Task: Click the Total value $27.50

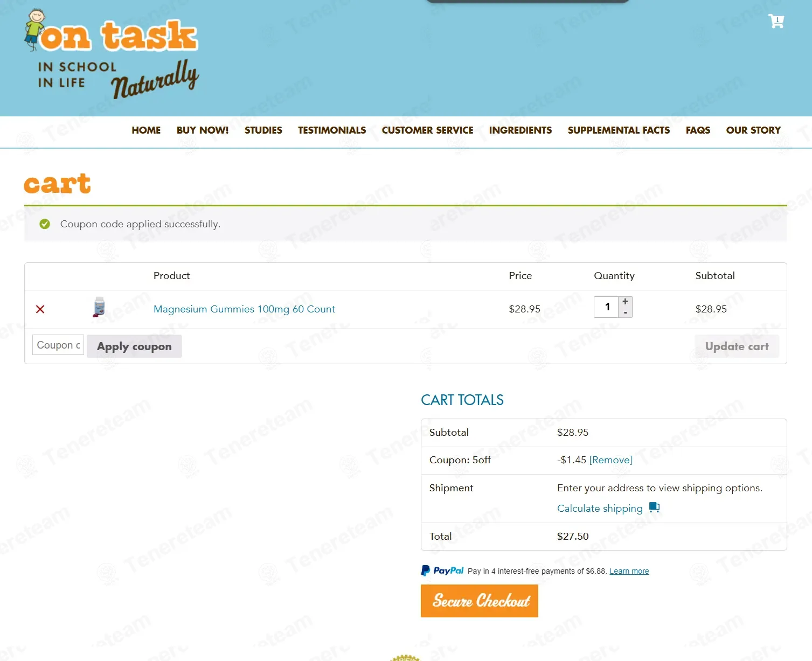Action: pyautogui.click(x=573, y=537)
